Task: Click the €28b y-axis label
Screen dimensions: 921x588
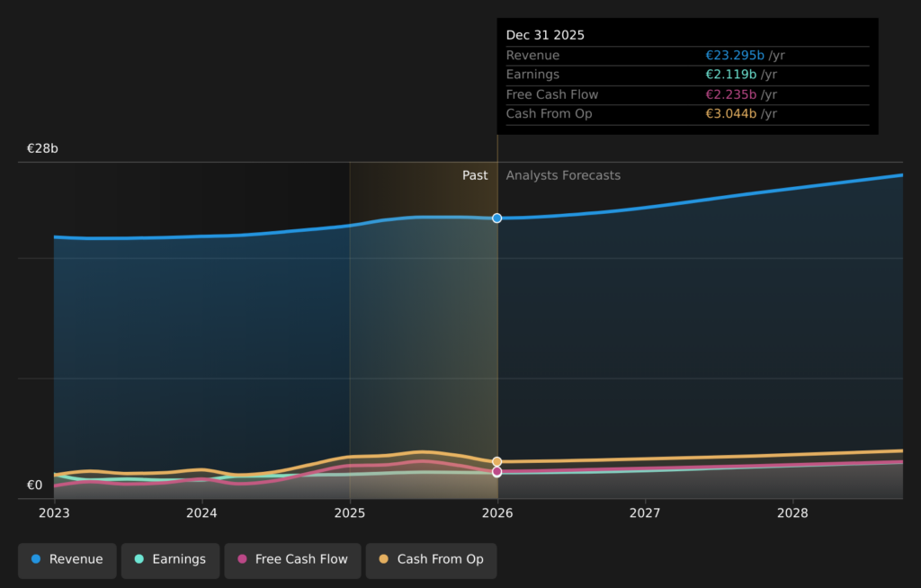Action: click(42, 148)
